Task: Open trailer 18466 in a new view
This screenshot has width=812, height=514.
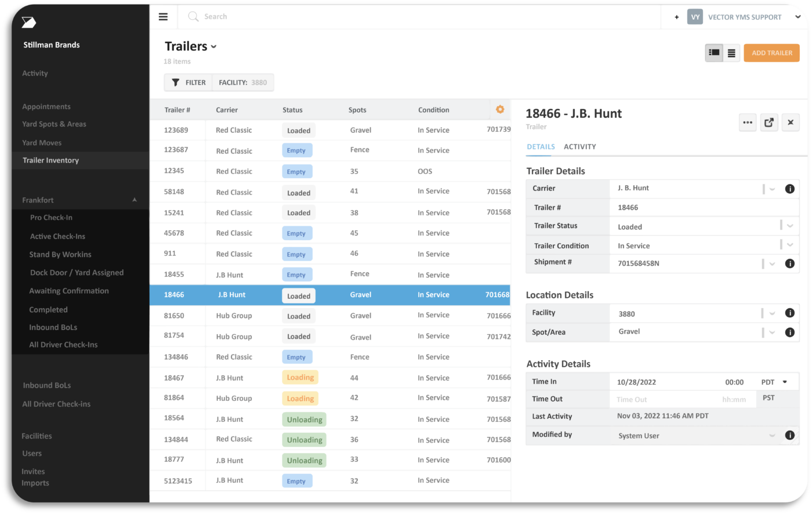Action: point(769,122)
